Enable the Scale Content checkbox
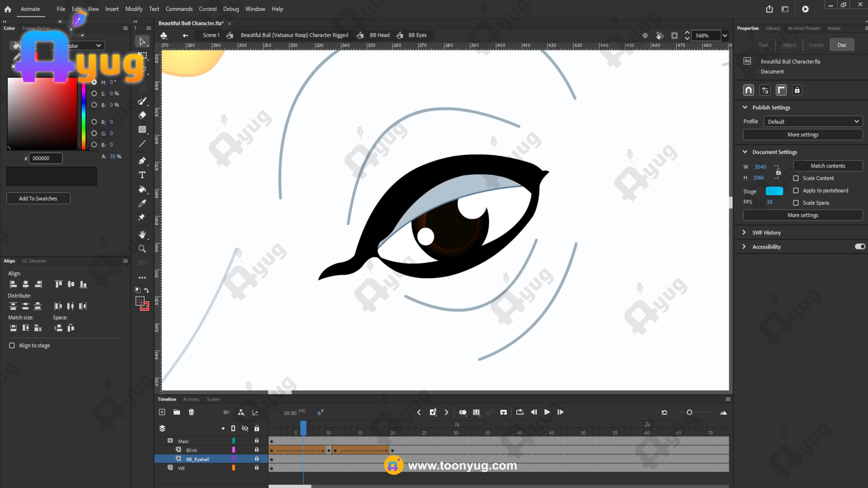Image resolution: width=868 pixels, height=488 pixels. pos(796,178)
